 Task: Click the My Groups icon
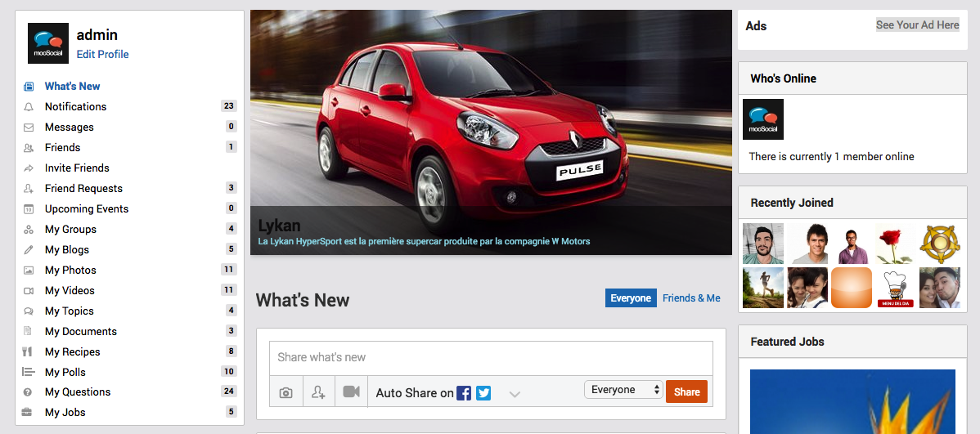[28, 229]
